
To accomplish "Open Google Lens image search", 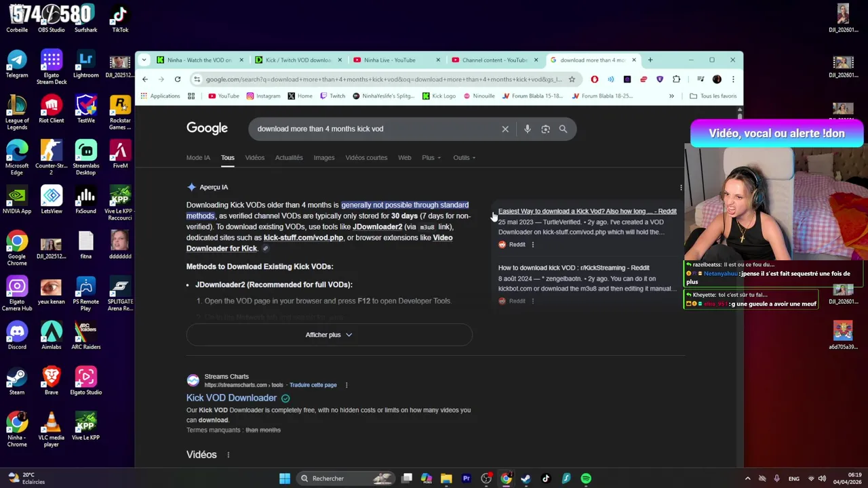I will tap(545, 129).
